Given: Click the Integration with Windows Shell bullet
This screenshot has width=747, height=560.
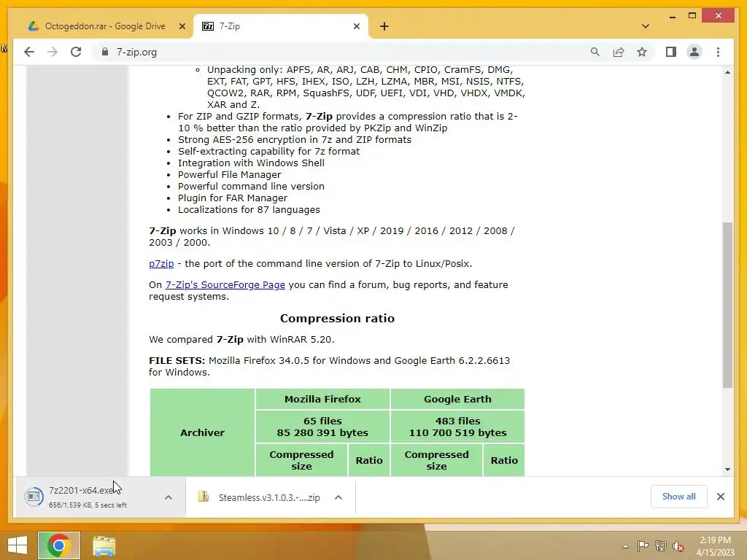Looking at the screenshot, I should click(251, 163).
